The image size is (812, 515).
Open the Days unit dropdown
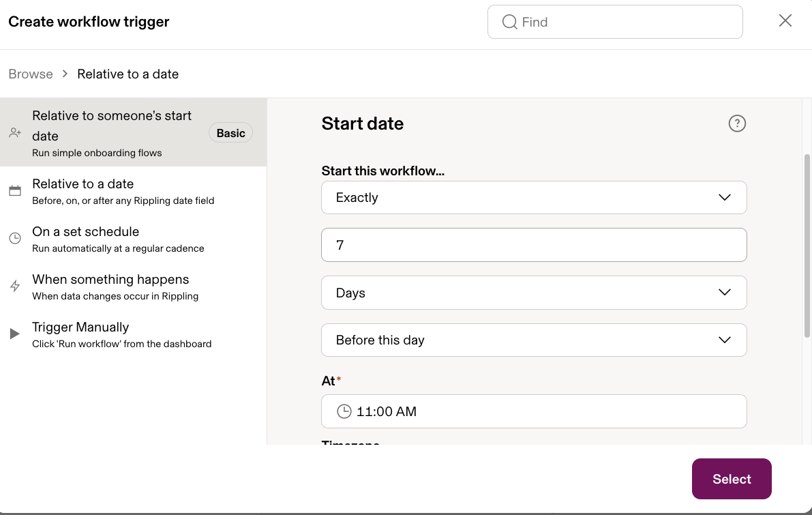point(534,293)
